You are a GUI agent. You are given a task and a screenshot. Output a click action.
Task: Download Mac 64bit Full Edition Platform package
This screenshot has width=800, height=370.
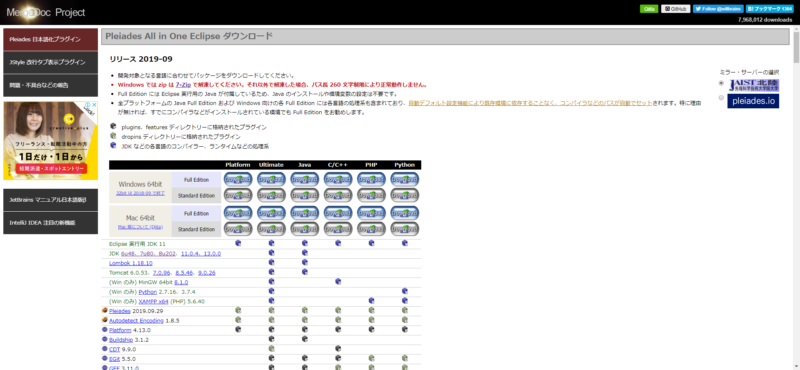[x=238, y=212]
